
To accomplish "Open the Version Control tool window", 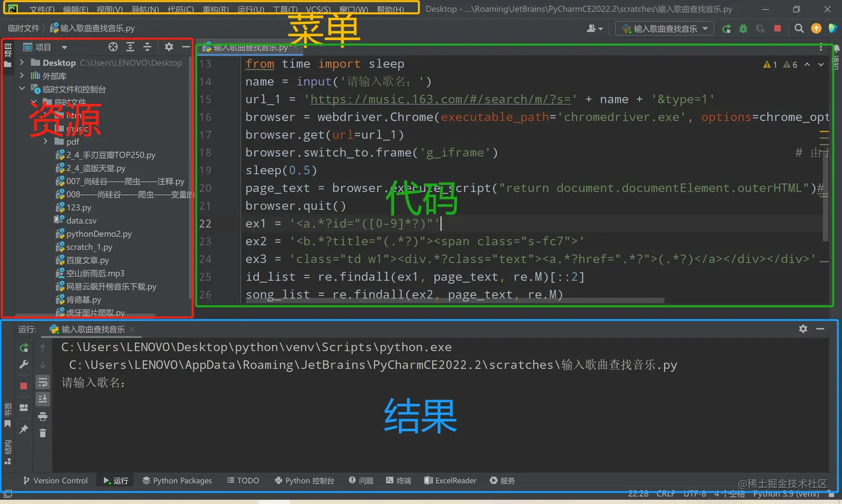I will [x=55, y=481].
